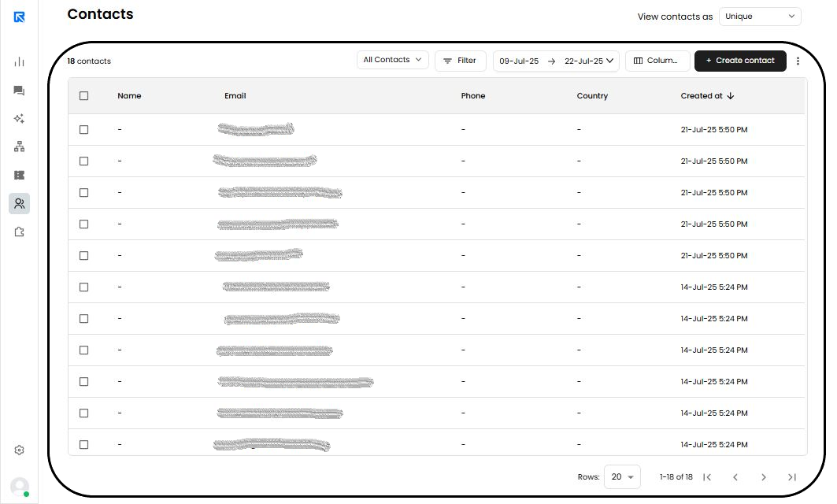
Task: Open the tickets sidebar icon
Action: (20, 175)
